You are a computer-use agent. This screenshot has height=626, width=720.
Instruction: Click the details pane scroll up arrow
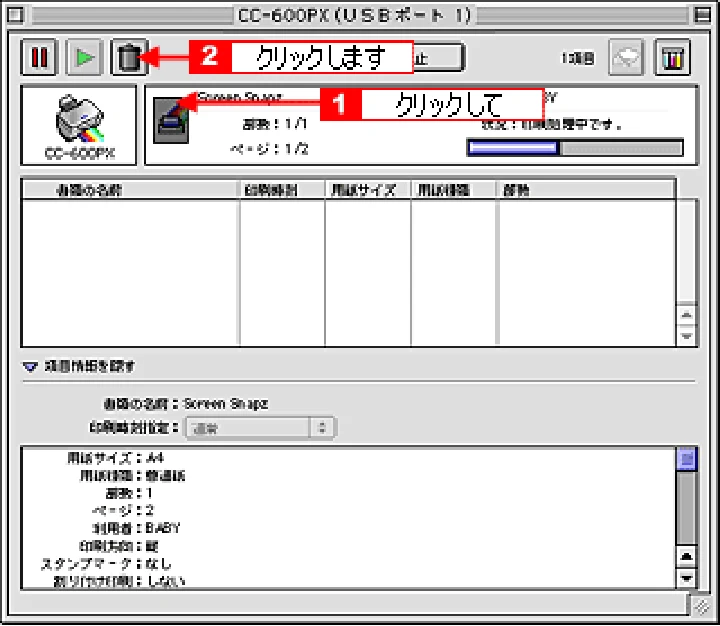tap(686, 557)
